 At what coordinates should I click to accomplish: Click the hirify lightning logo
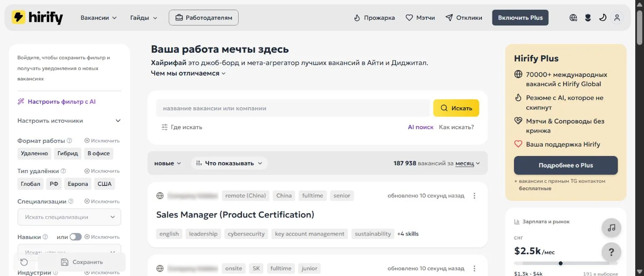(37, 18)
